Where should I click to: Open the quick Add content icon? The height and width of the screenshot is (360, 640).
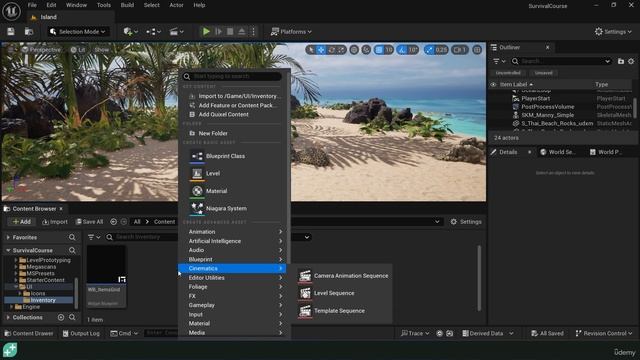pos(131,31)
